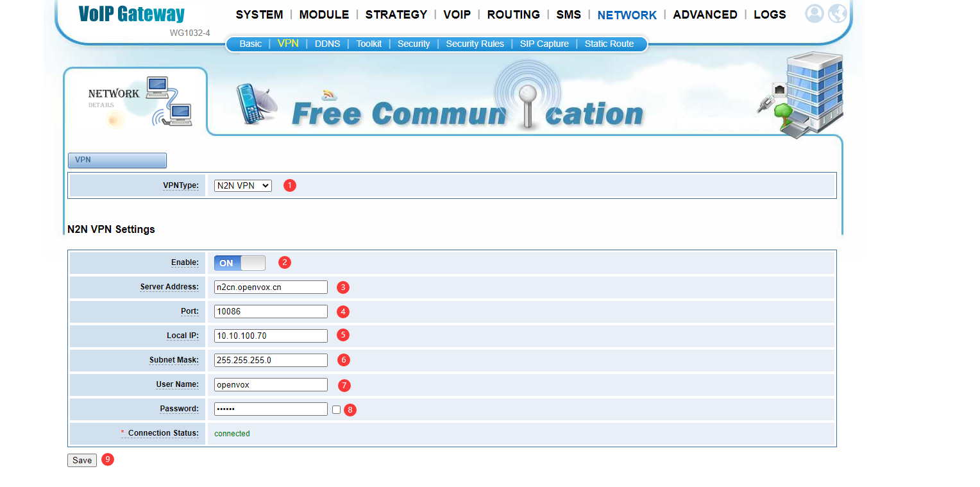Open the SYSTEM menu
The image size is (980, 487).
[259, 14]
